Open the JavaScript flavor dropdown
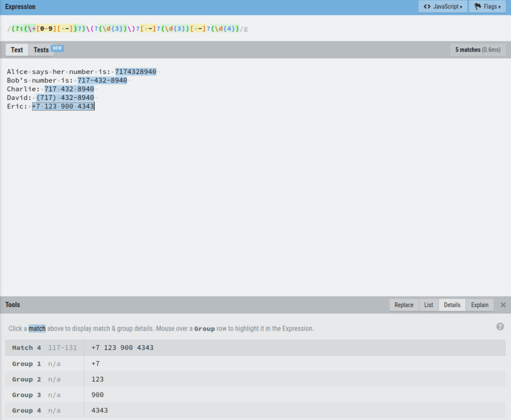The height and width of the screenshot is (420, 511). click(443, 6)
